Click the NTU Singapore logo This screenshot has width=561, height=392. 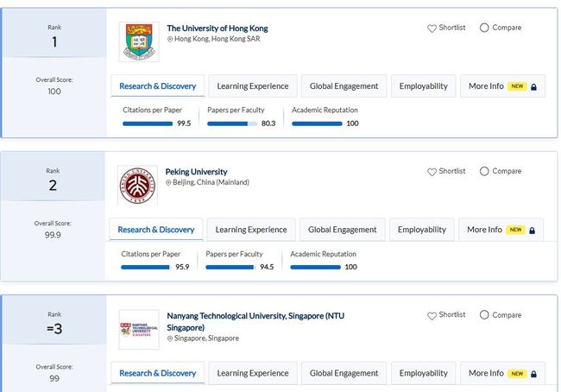[138, 329]
